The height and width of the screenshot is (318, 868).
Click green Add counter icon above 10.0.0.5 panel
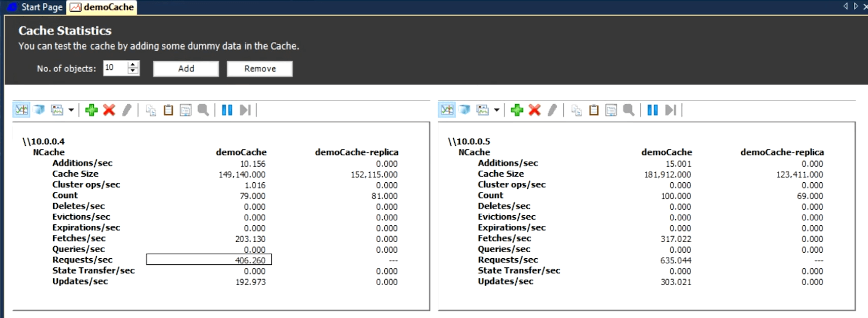point(517,110)
